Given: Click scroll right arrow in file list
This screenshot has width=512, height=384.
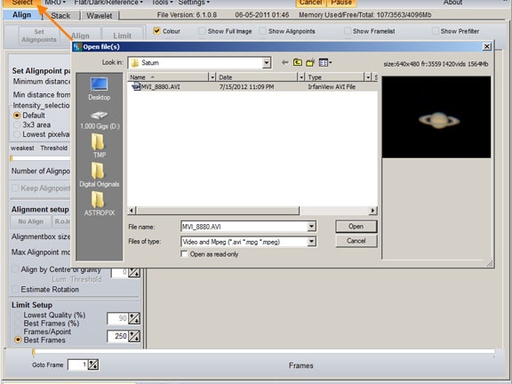Looking at the screenshot, I should 373,210.
